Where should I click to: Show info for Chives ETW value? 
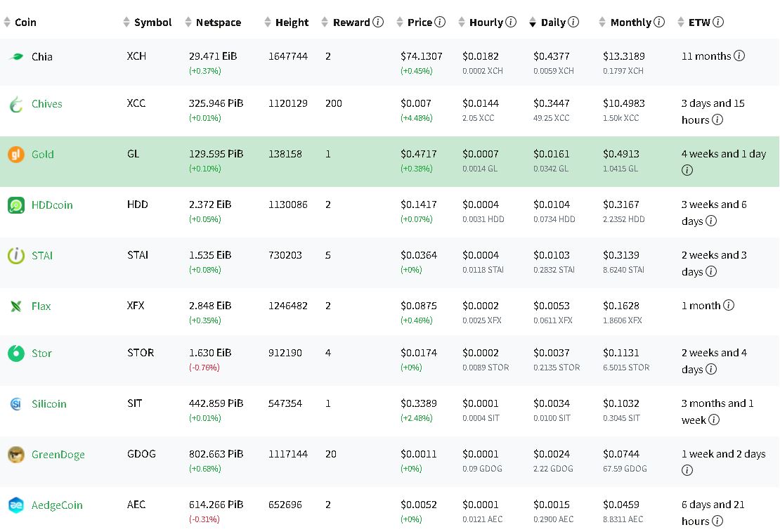click(717, 119)
